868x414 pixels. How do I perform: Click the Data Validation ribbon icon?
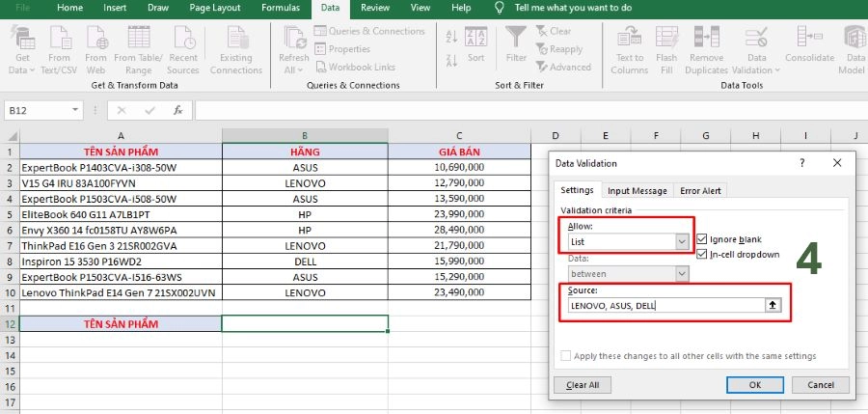756,38
